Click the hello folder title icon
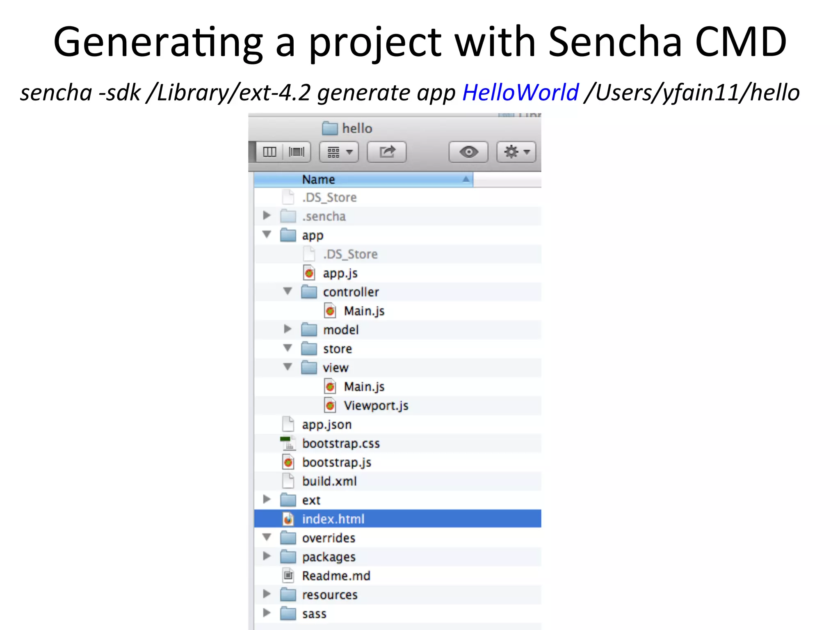Screen dimensions: 840x630 click(330, 128)
